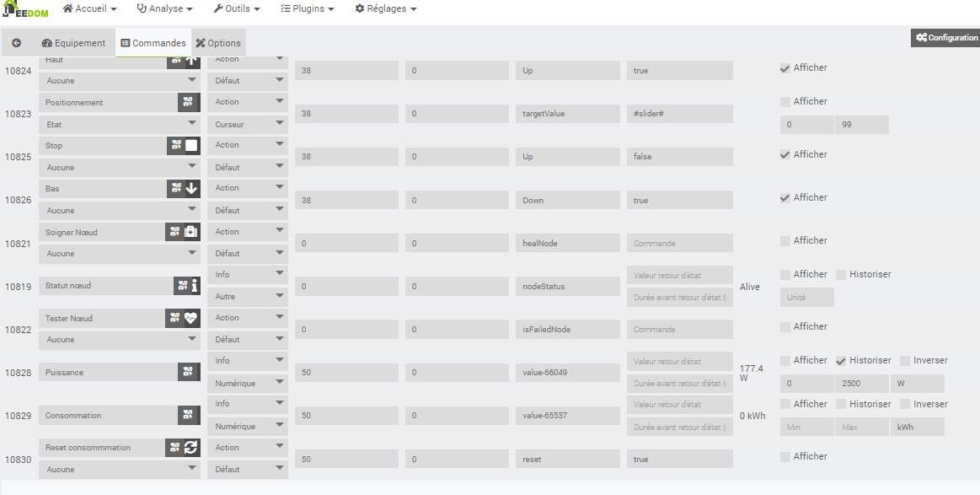Click the down arrow icon on Bas row
Screen dimensions: 980x495
(191, 188)
